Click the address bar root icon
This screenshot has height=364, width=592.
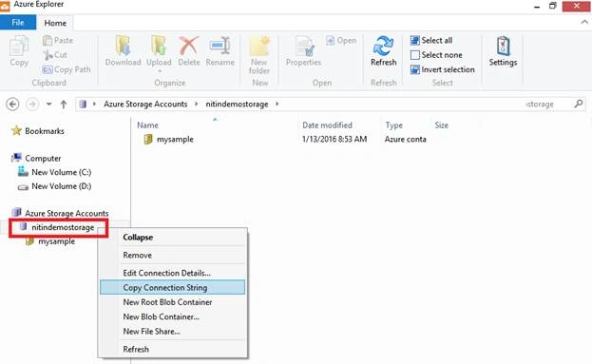(x=83, y=104)
